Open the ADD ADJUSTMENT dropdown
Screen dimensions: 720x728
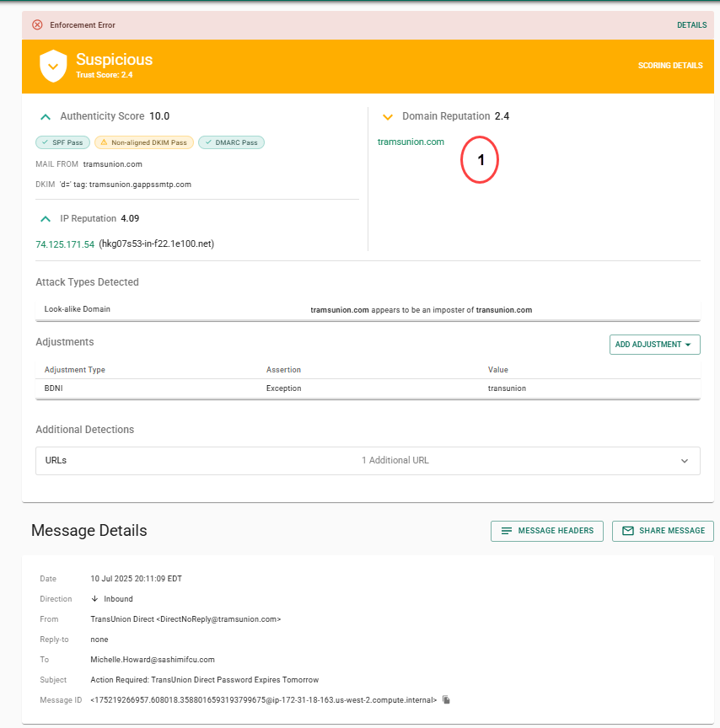654,345
